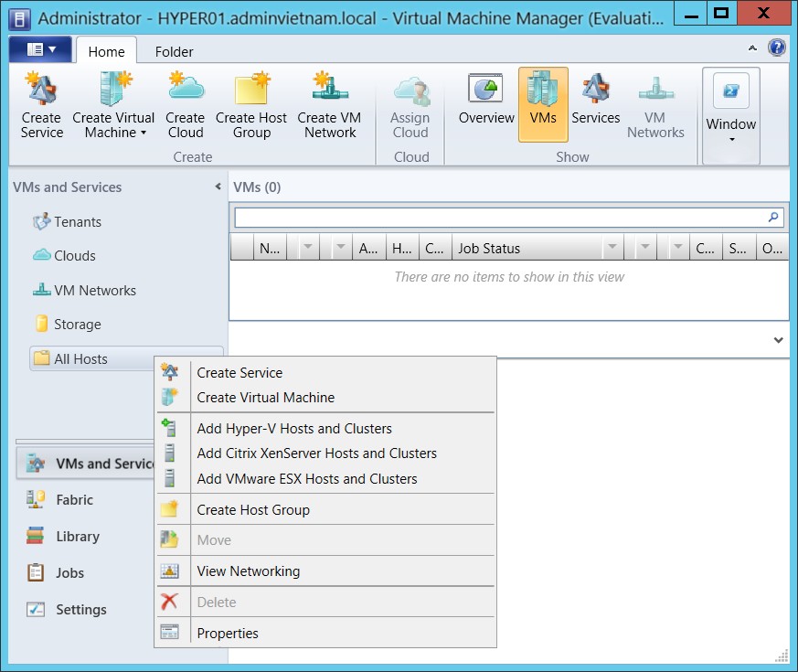Choose Create Virtual Machine from context menu
This screenshot has height=672, width=798.
pos(325,398)
